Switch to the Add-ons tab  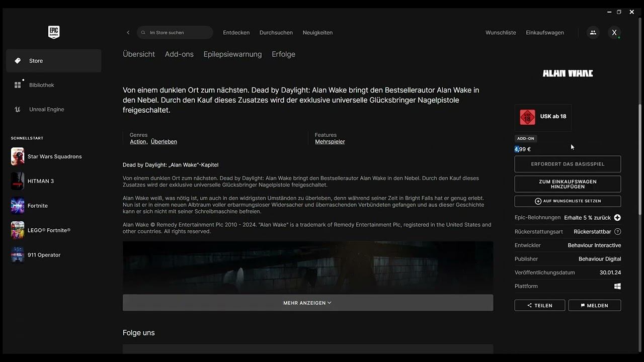179,54
